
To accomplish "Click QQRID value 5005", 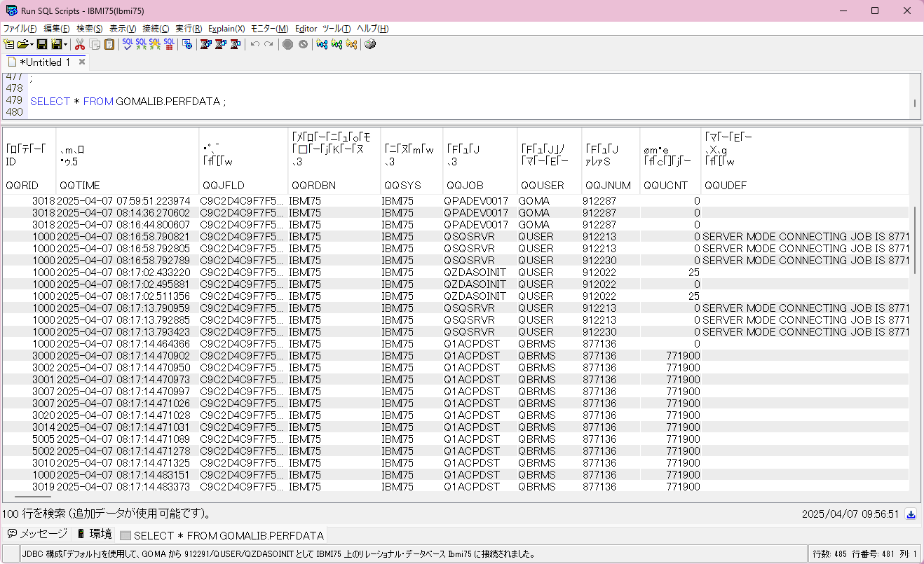I will click(43, 439).
